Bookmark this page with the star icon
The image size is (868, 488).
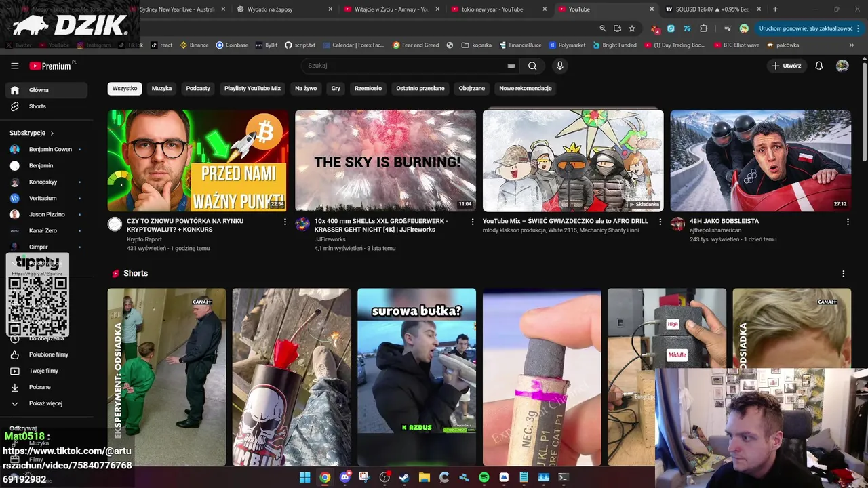point(632,28)
